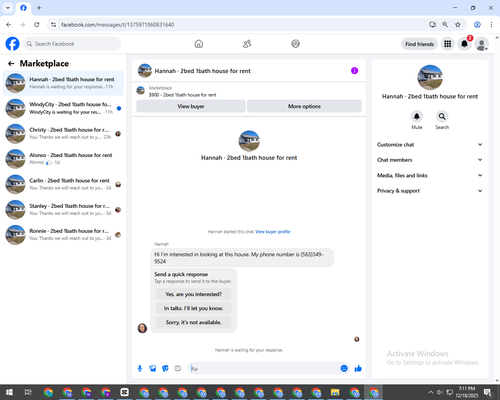This screenshot has width=500, height=400.
Task: Open the Hannah conversation
Action: click(63, 83)
